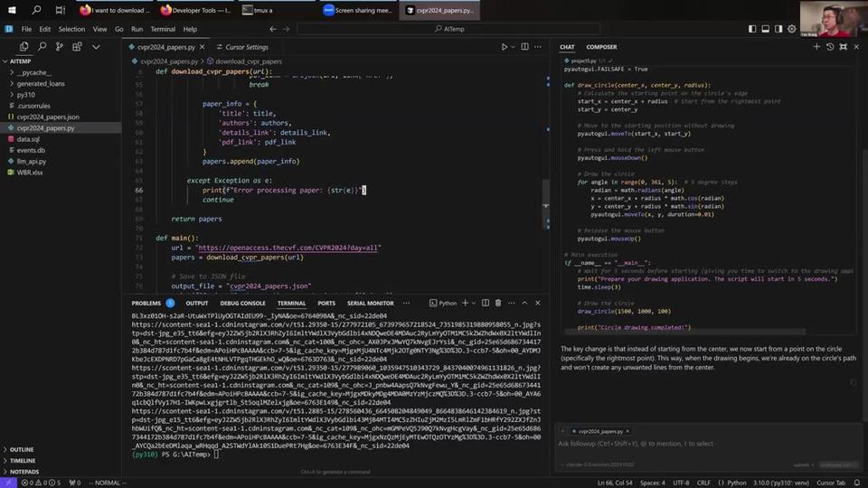This screenshot has width=868, height=488.
Task: Expand the NOTEPADS section
Action: coord(61,472)
